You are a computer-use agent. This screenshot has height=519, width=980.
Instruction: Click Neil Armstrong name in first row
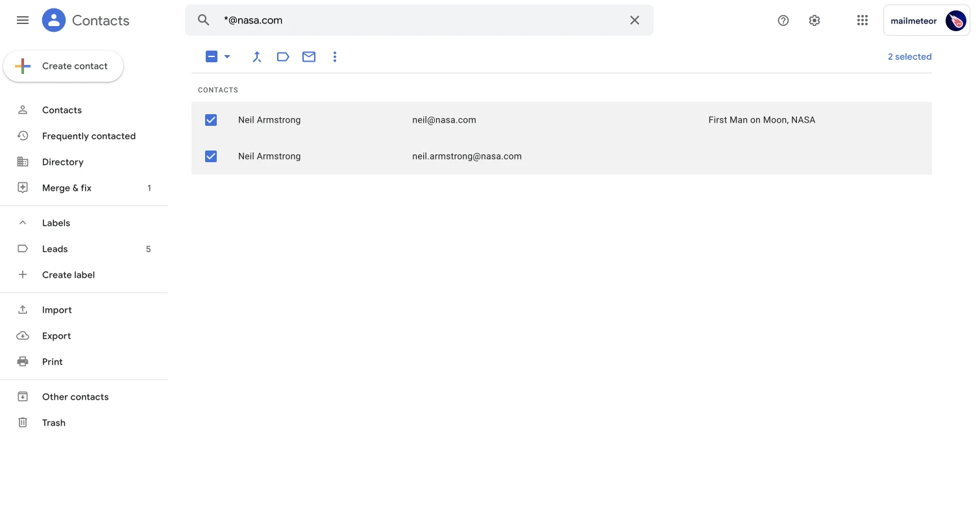point(269,120)
